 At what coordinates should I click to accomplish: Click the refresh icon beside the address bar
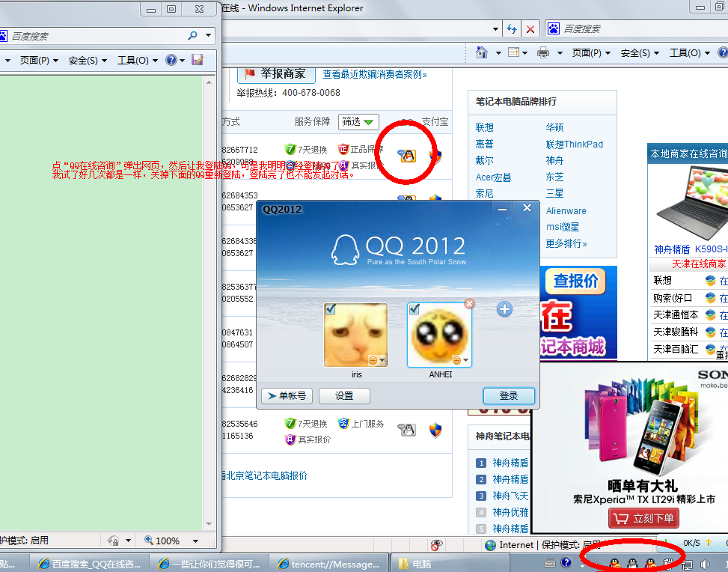pyautogui.click(x=512, y=28)
